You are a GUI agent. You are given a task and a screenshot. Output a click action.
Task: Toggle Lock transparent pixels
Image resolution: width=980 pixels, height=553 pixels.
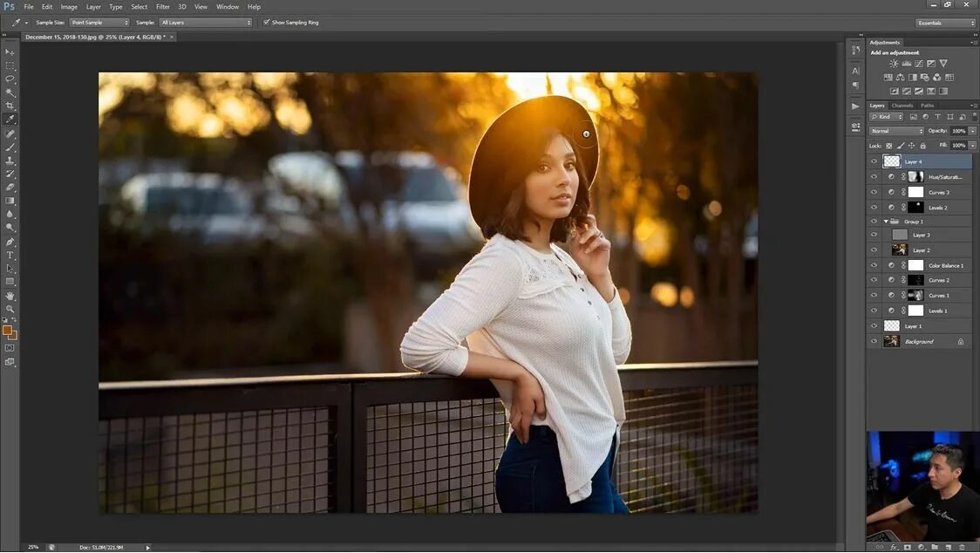coord(889,146)
